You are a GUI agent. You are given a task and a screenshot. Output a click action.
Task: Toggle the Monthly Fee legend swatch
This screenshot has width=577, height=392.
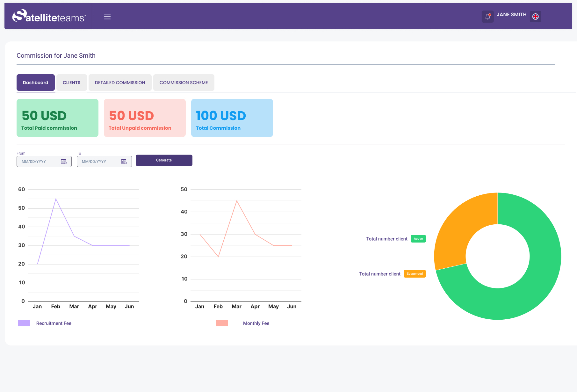point(222,323)
